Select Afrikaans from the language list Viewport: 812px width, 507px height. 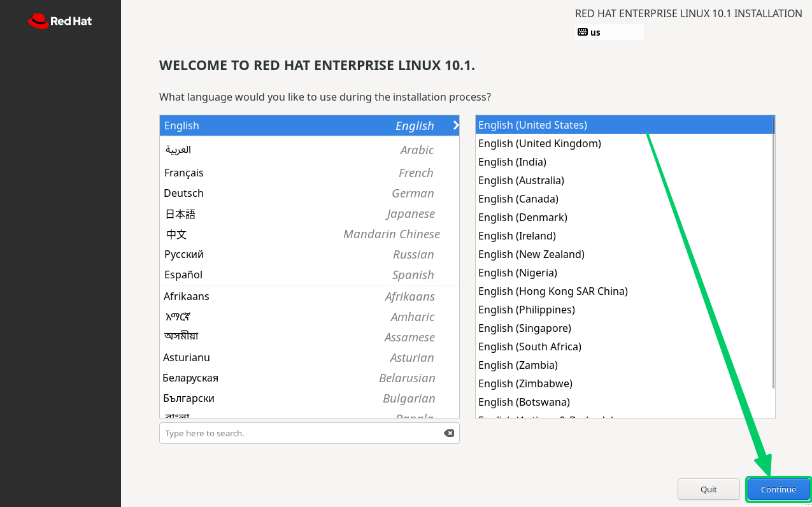[310, 296]
